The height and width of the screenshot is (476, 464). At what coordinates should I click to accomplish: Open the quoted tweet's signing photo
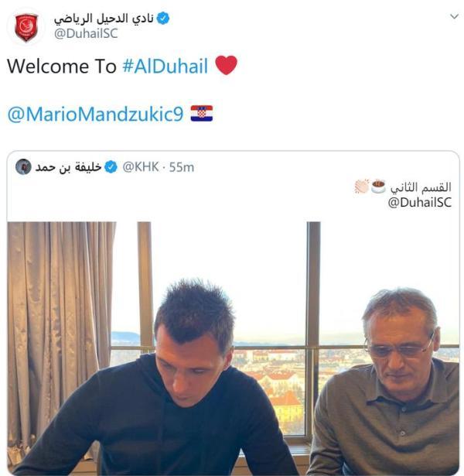tap(233, 348)
